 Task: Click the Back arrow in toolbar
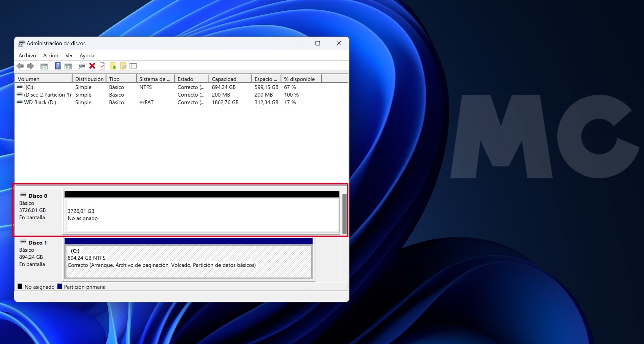coord(20,66)
